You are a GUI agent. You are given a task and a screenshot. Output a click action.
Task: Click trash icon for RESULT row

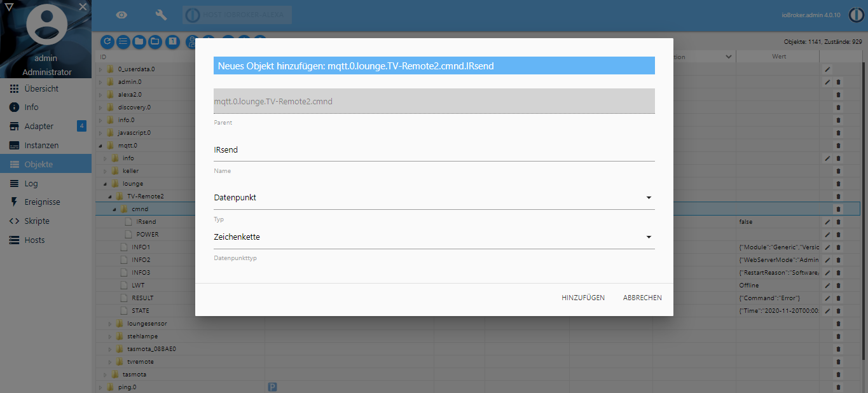[838, 298]
